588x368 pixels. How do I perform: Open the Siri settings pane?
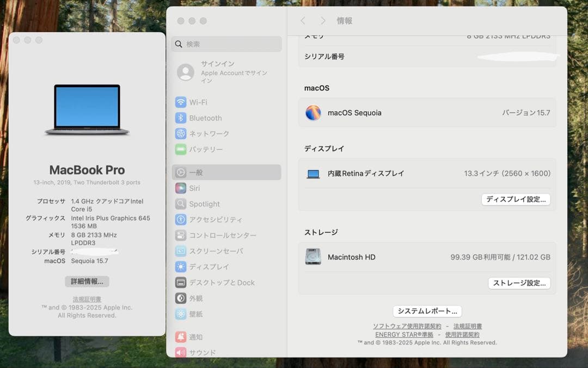click(x=195, y=188)
